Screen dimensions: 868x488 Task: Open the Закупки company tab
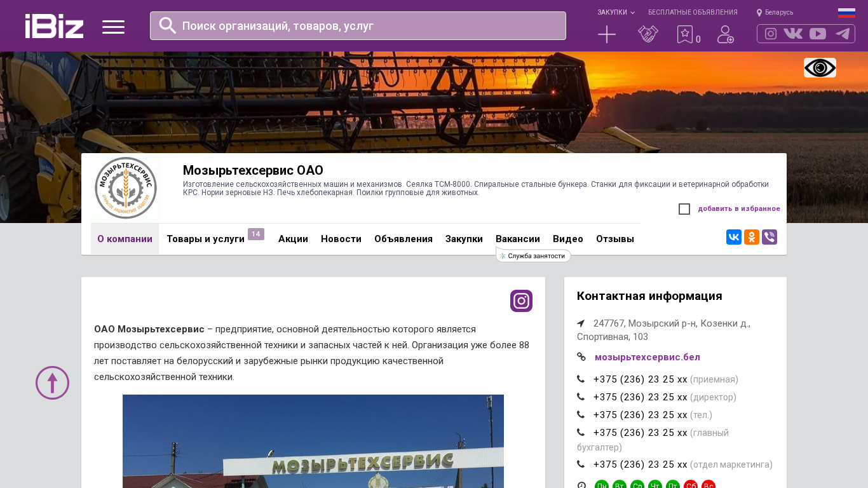point(464,239)
